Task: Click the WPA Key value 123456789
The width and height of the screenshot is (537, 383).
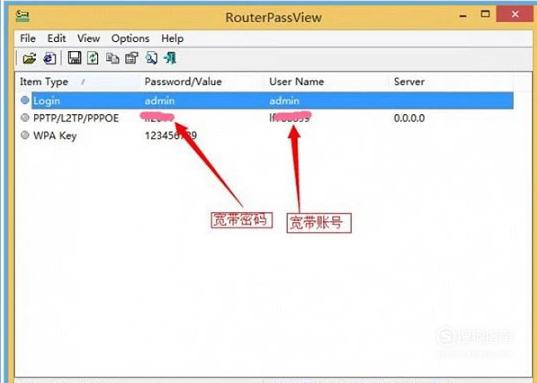Action: pos(171,136)
